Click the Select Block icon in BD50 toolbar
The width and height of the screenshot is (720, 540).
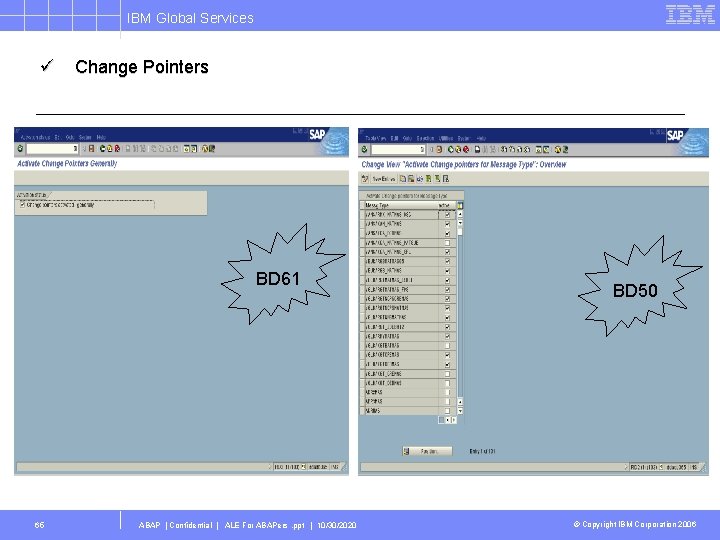[437, 179]
